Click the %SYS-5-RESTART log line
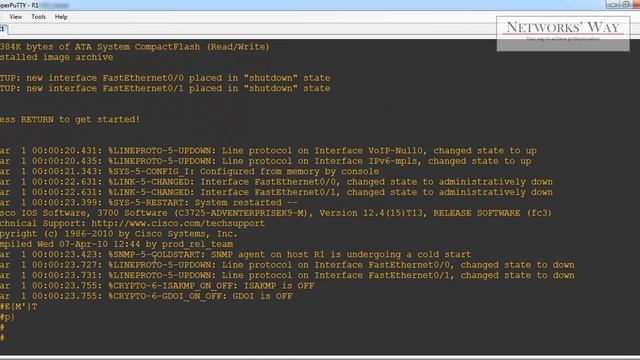This screenshot has width=640, height=360. (149, 202)
